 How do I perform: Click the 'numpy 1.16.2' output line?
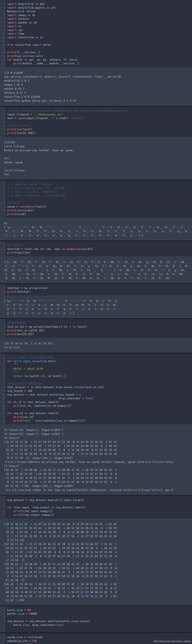(13, 85)
